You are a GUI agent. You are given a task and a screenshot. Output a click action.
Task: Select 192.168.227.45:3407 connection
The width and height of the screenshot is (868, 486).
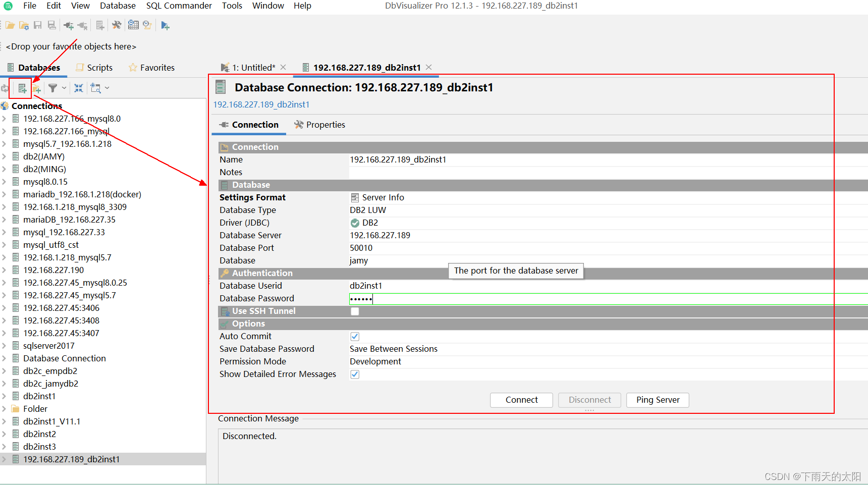[x=61, y=333]
